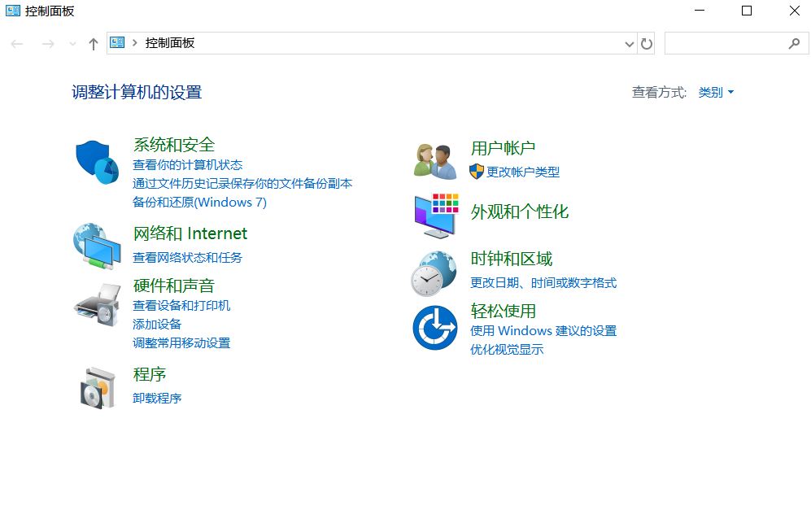This screenshot has height=532, width=811.
Task: Open 备份和还原(Windows 7) link
Action: tap(199, 203)
